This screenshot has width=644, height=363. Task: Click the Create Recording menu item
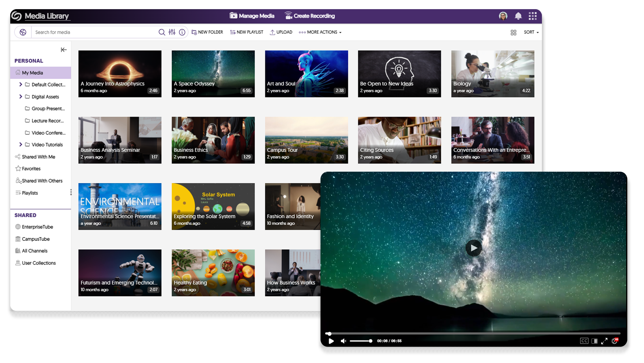point(310,16)
